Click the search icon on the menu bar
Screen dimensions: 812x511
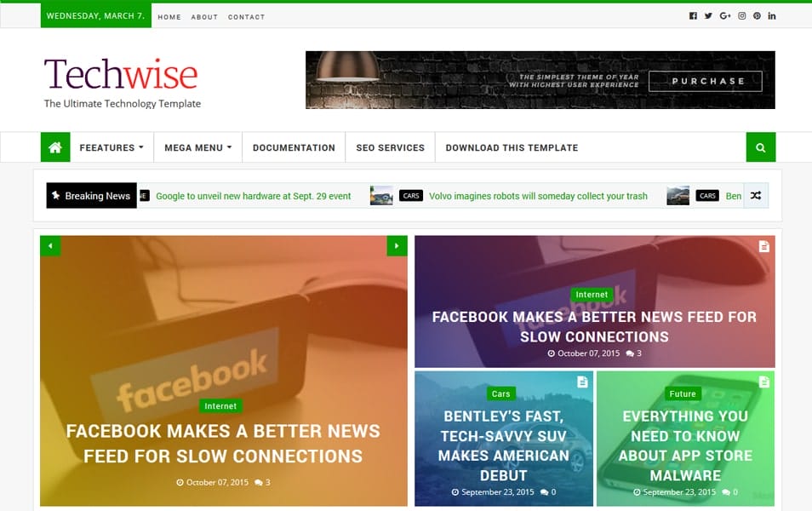pyautogui.click(x=760, y=146)
